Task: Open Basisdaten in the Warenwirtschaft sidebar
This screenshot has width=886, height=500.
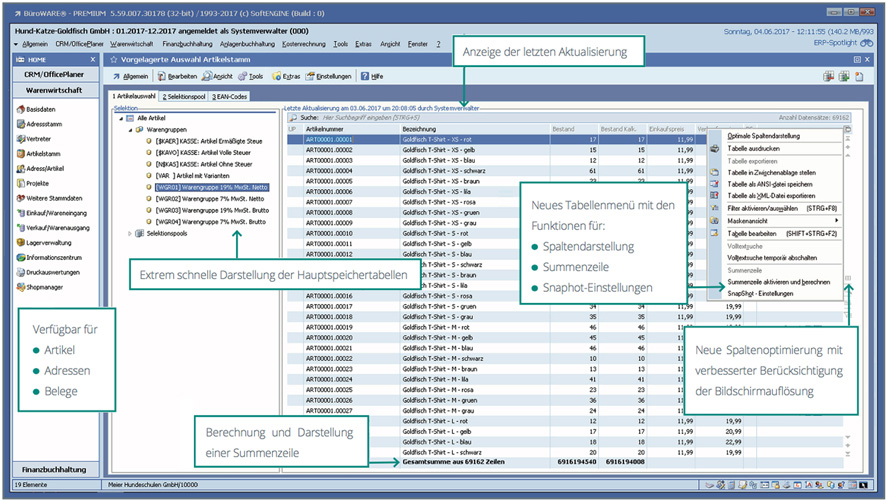Action: [41, 109]
